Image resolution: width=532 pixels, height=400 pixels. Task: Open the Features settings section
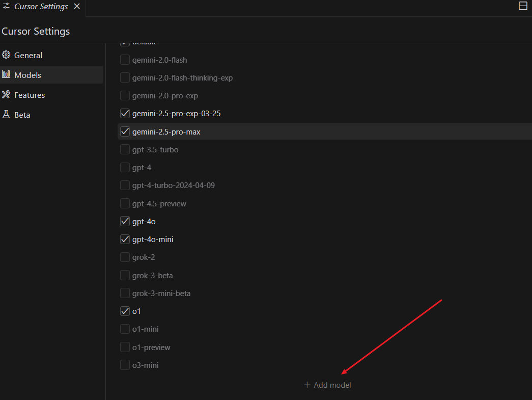51,95
